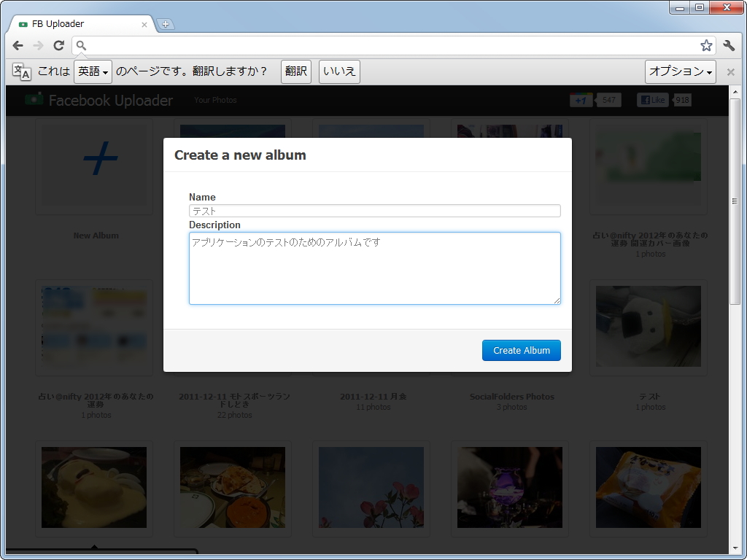Click the browser back arrow

18,45
